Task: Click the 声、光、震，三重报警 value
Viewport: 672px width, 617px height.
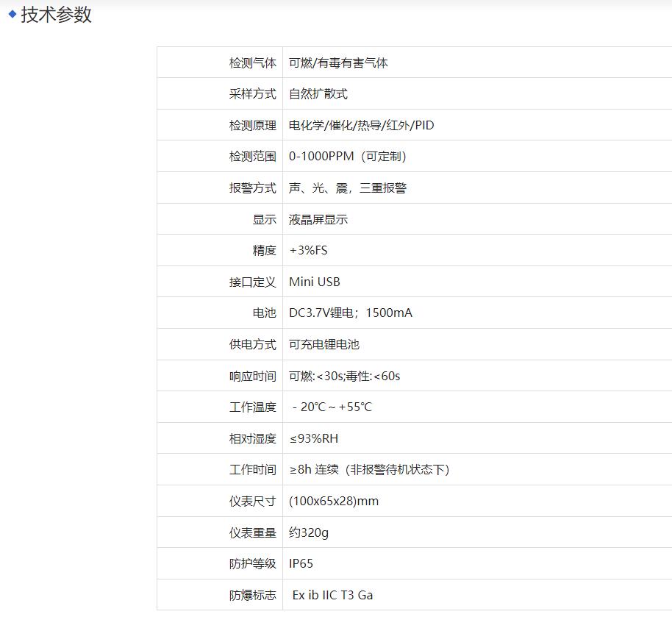Action: click(x=347, y=188)
